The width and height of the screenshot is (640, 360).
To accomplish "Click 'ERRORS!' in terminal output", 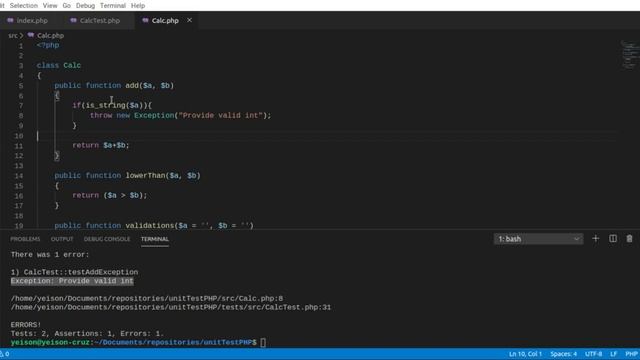I will 26,325.
